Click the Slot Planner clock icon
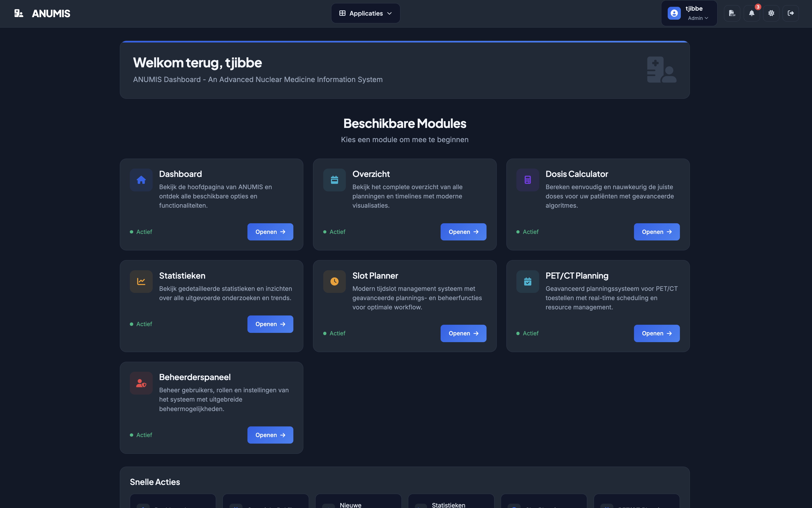This screenshot has width=812, height=508. pyautogui.click(x=334, y=282)
